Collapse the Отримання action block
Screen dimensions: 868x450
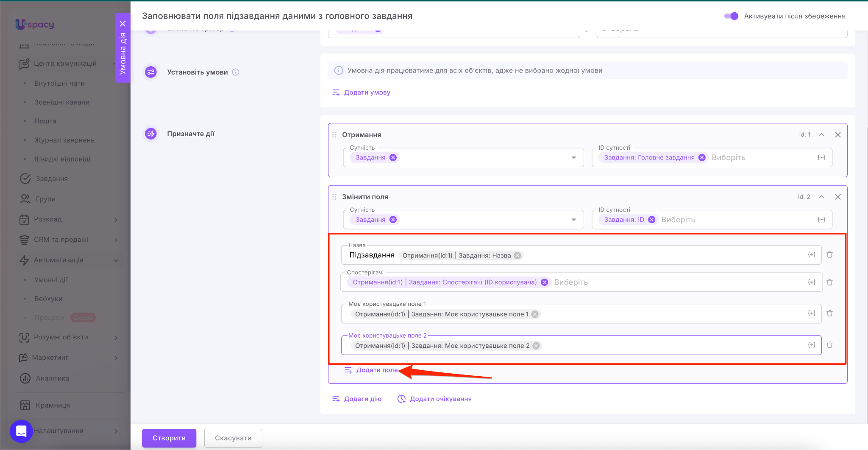[821, 135]
